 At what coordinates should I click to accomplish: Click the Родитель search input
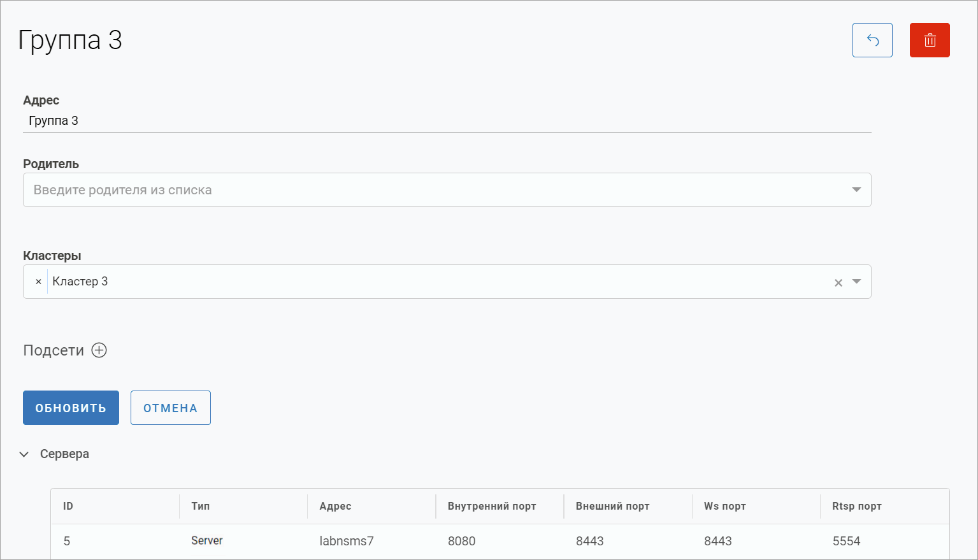(433, 190)
